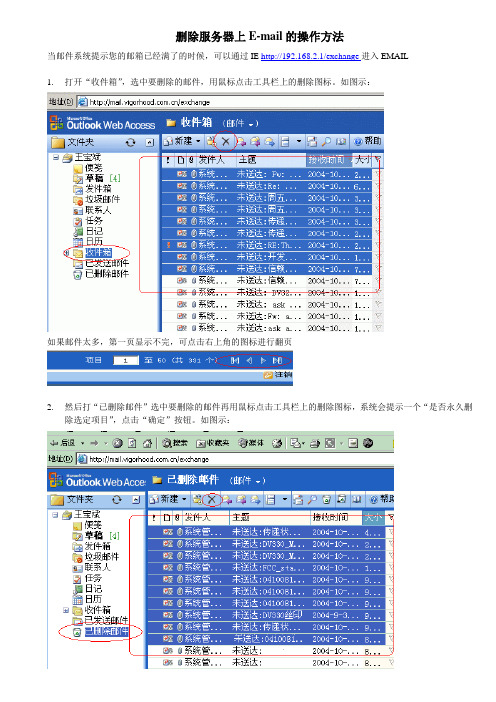Select the highlighted 收件箱 folder in the tree
496x702 pixels.
98,253
